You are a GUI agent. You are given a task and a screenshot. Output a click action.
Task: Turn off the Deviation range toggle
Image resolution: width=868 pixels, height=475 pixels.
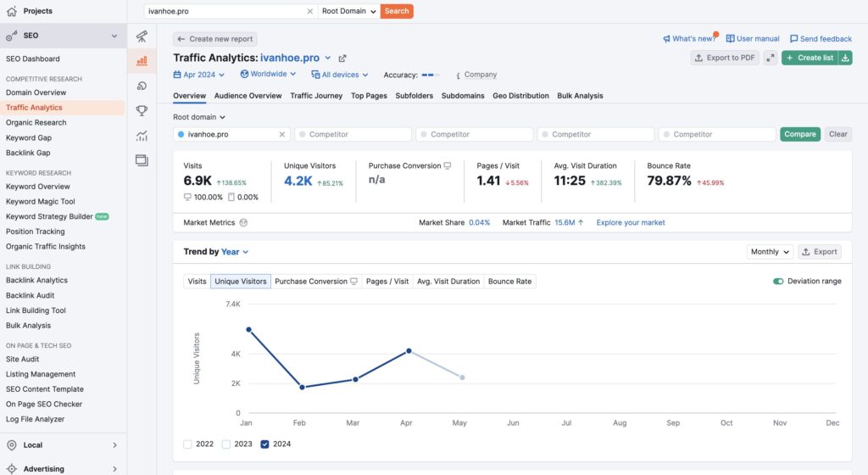coord(778,282)
